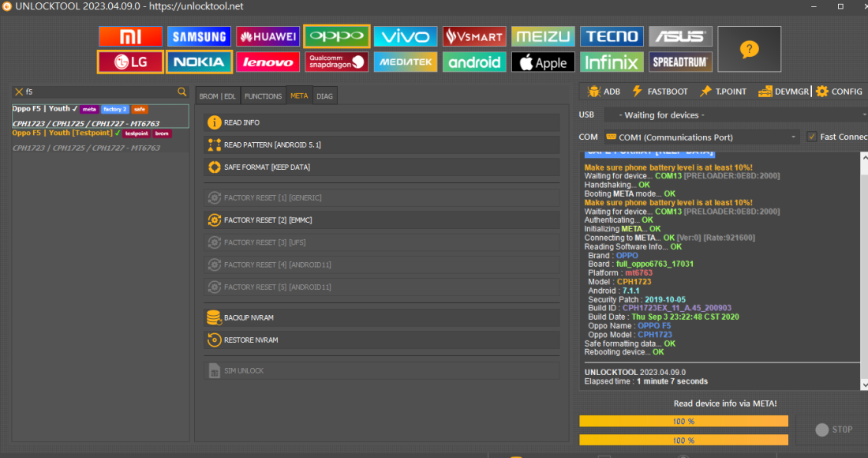Select Oppo F5 | Youth meta entry

(100, 116)
